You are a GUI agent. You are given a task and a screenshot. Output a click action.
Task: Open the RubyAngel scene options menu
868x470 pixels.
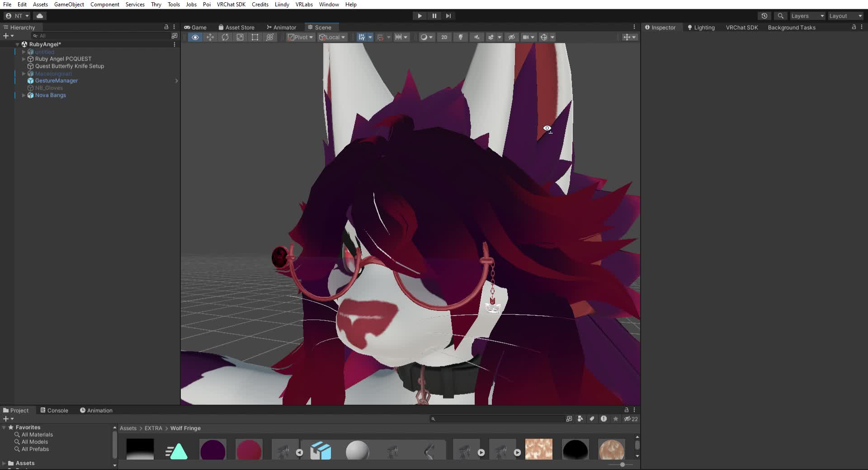(x=175, y=44)
